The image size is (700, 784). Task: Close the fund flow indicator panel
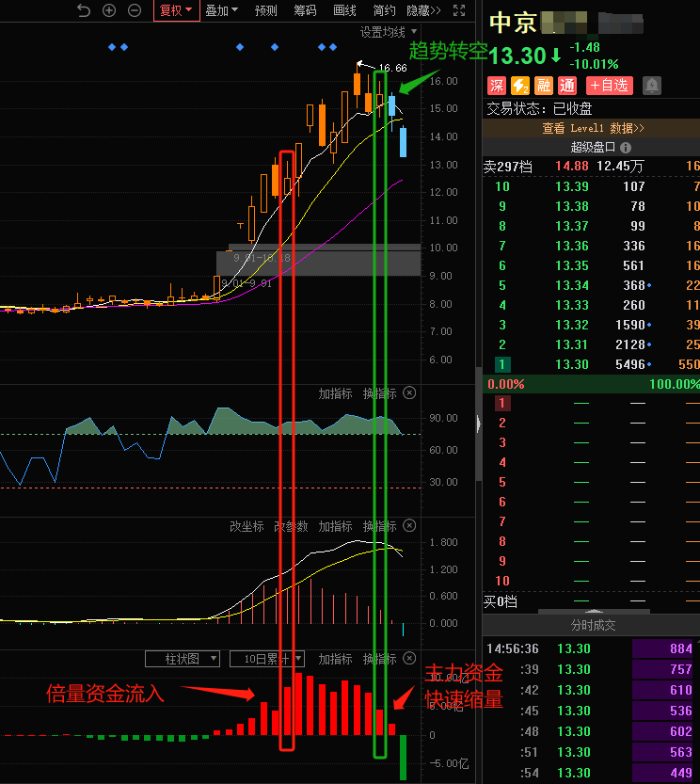coord(409,658)
